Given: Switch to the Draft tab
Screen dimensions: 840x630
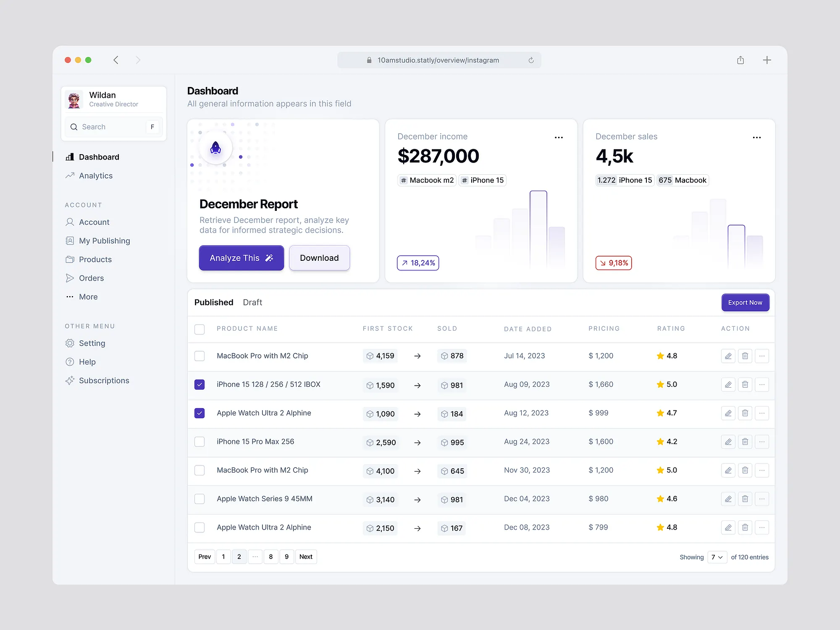Looking at the screenshot, I should [x=252, y=302].
